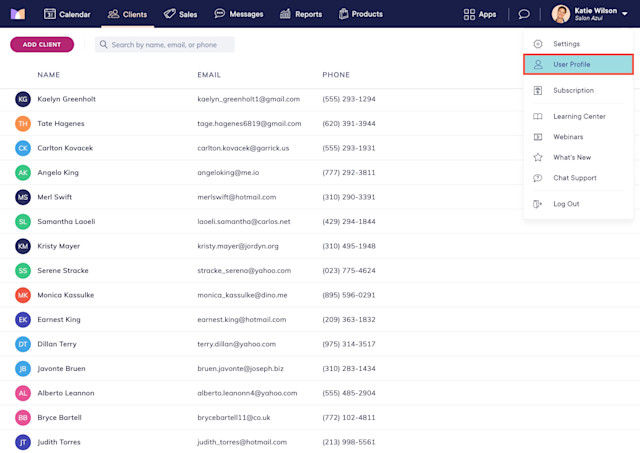Image resolution: width=640 pixels, height=453 pixels.
Task: Go to the Sales tab
Action: point(180,14)
